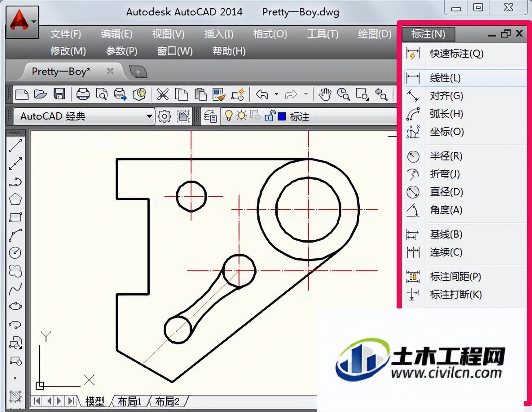Open Workspace Settings gear icon
The width and height of the screenshot is (532, 412).
165,116
